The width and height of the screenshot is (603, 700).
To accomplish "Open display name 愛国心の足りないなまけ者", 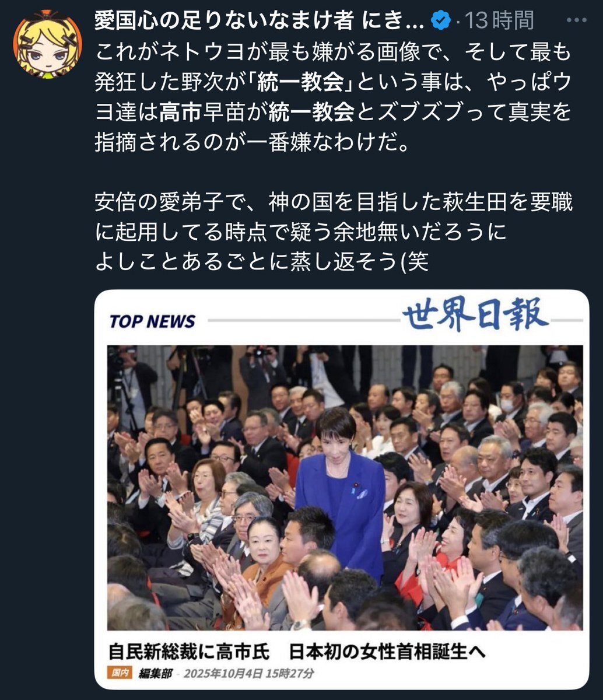I will tap(224, 21).
